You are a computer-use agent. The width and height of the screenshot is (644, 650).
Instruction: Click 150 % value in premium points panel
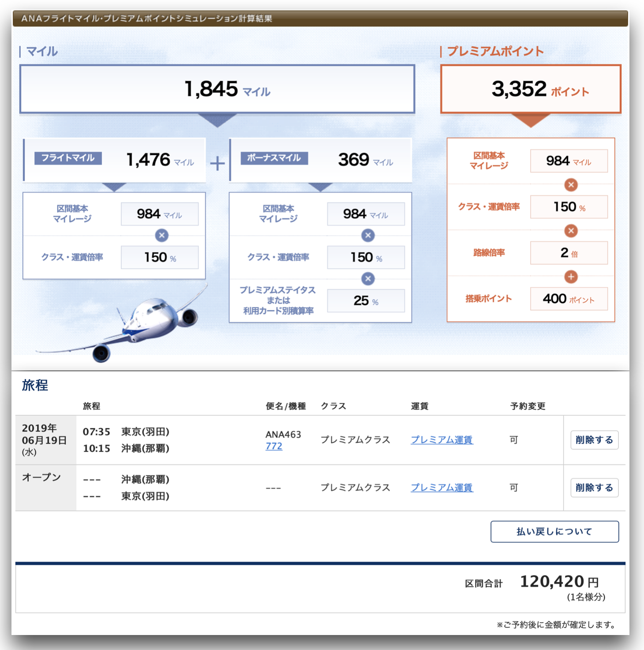569,207
